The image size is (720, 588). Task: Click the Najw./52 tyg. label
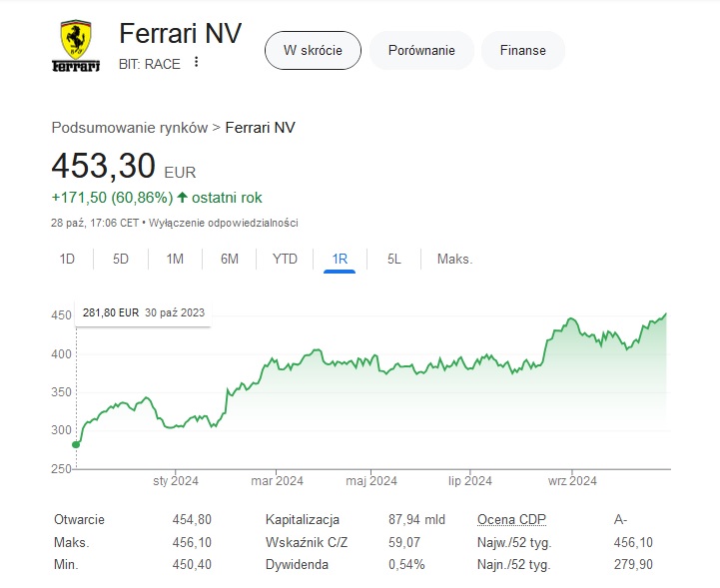(x=514, y=542)
